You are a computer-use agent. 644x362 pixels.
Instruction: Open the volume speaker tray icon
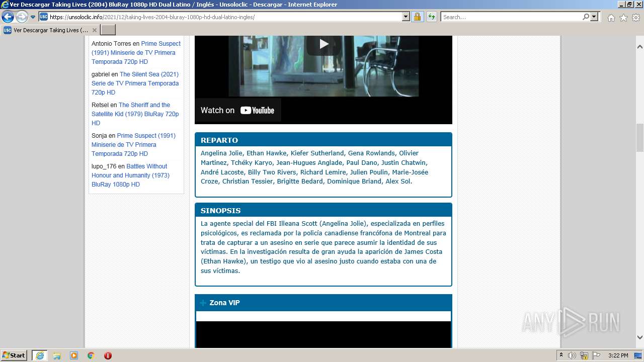pos(572,355)
